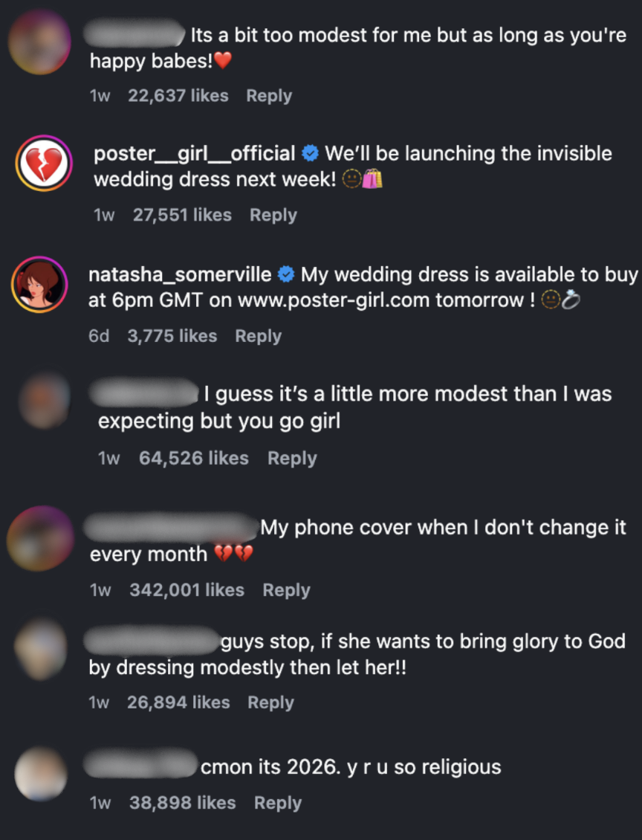The height and width of the screenshot is (840, 642).
Task: Open natasha_somerville's profile picture
Action: 40,285
